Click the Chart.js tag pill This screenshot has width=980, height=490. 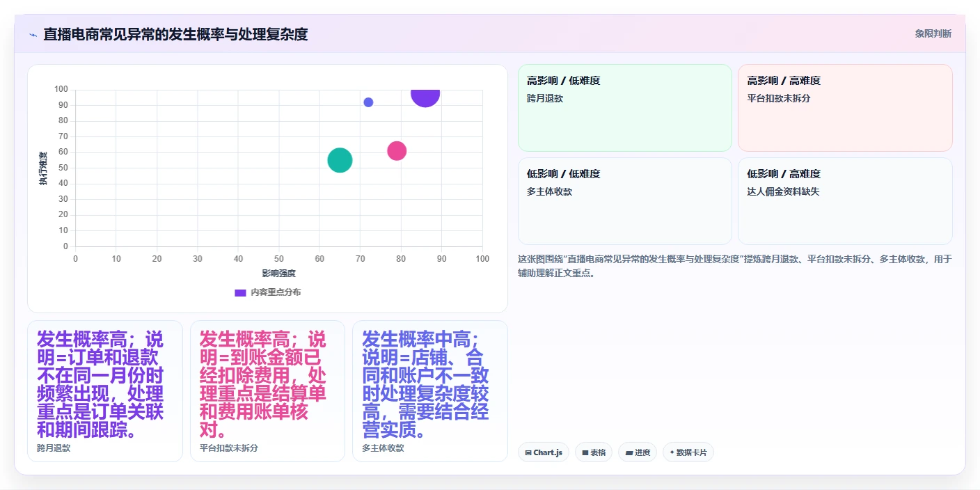[x=544, y=452]
